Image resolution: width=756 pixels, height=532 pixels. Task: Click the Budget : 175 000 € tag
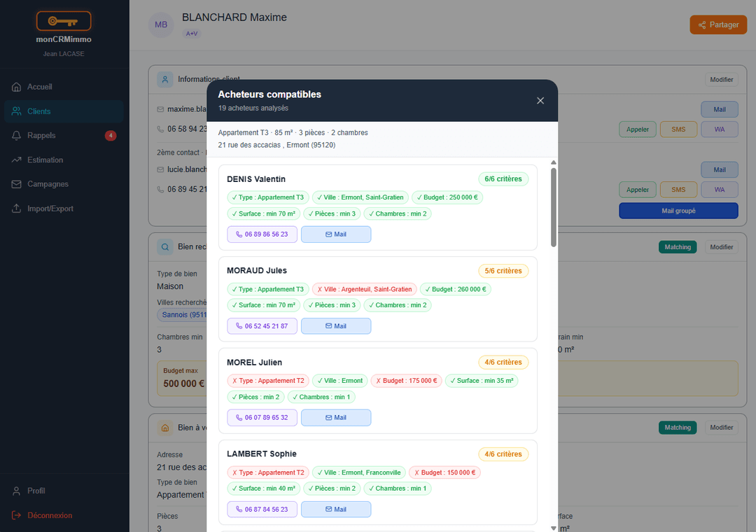pyautogui.click(x=407, y=381)
